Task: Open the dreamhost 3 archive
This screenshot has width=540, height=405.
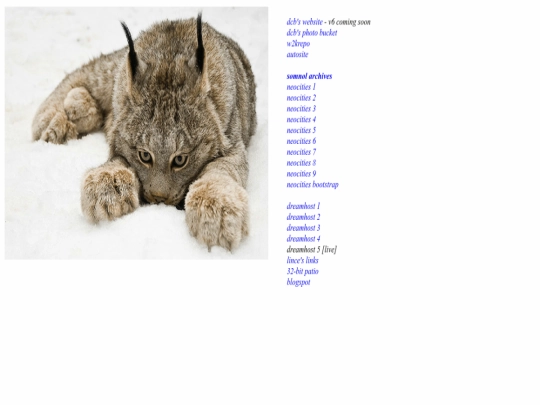Action: (303, 228)
